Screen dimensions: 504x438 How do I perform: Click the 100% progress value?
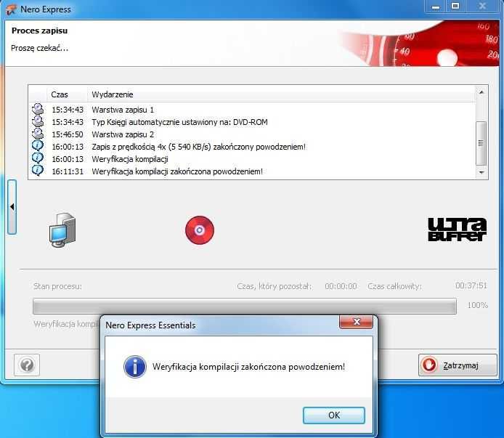tap(477, 305)
